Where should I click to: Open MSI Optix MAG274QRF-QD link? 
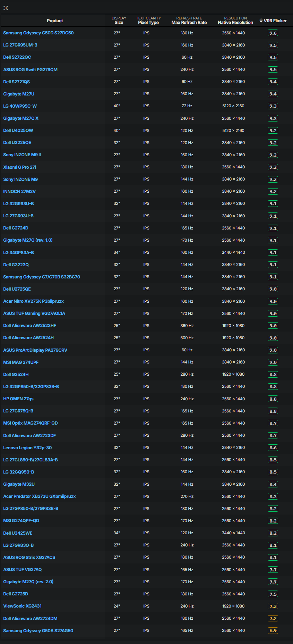point(31,423)
